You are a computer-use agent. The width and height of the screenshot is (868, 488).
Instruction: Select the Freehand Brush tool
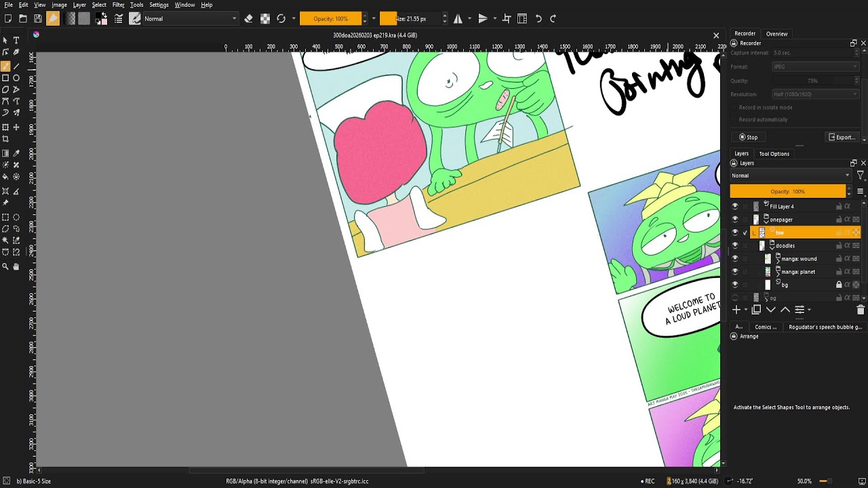pos(5,66)
